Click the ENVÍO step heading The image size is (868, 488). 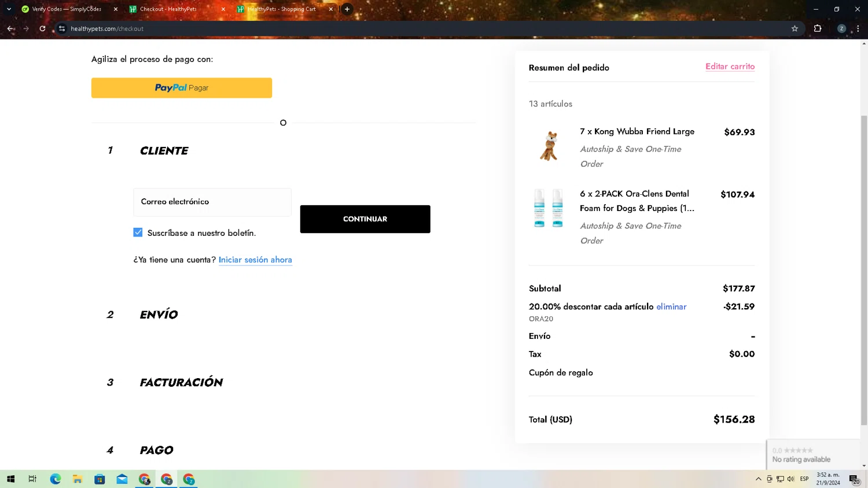click(x=159, y=315)
